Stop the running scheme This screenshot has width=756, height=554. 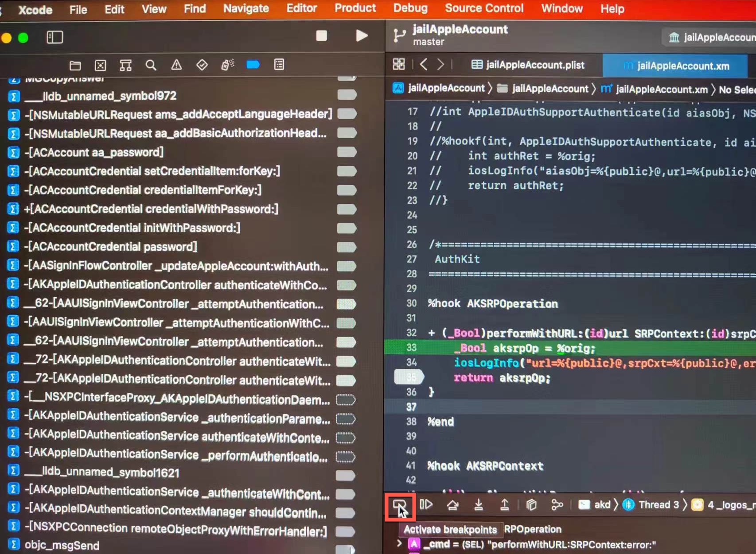[321, 36]
